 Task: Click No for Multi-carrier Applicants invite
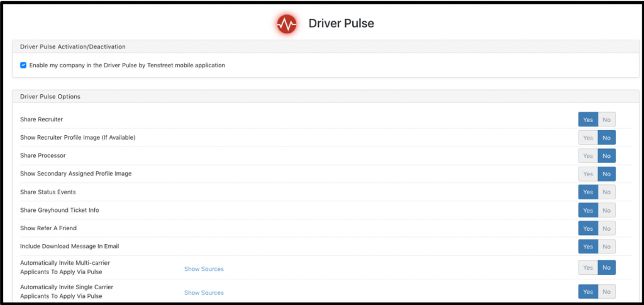(607, 268)
